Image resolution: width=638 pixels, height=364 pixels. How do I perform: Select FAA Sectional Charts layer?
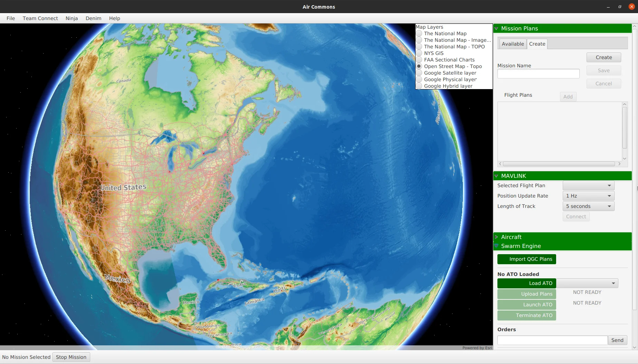(x=419, y=60)
